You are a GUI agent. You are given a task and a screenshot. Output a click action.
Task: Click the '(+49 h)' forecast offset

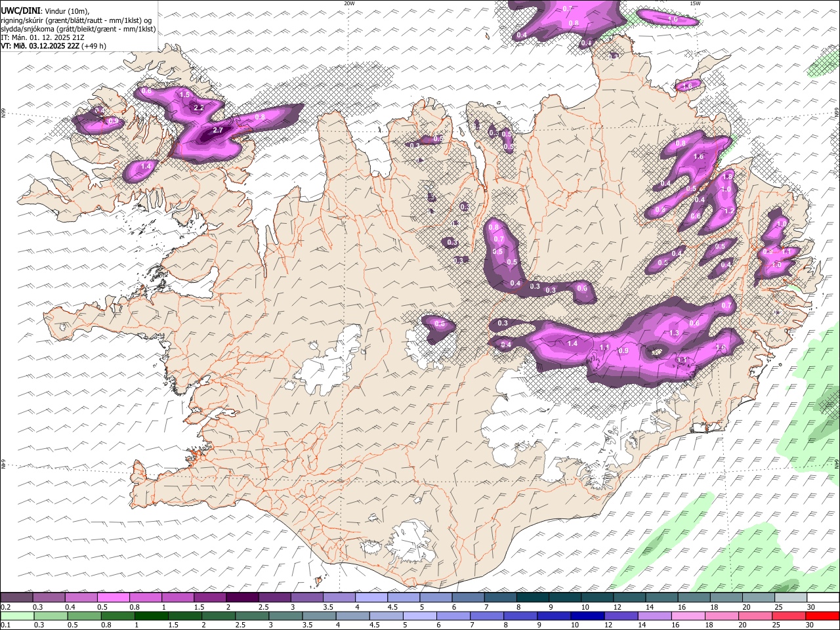coord(94,46)
